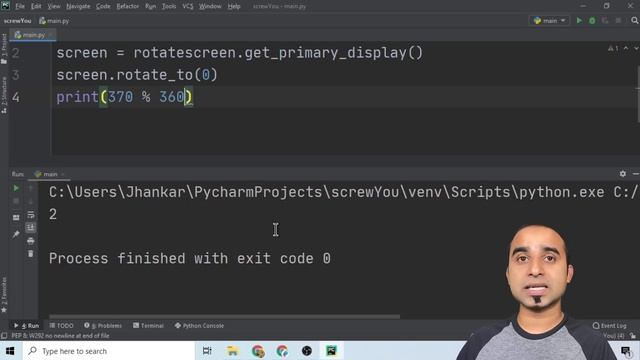This screenshot has height=360, width=640.
Task: Print the console output with printer icon
Action: 31,241
